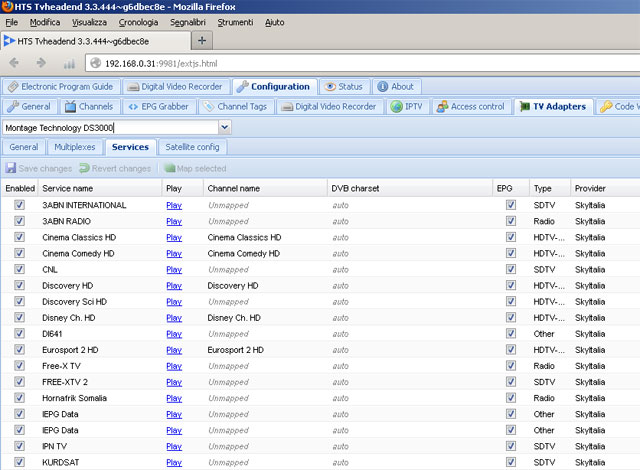Click the EPG Grabber code icon
Image resolution: width=640 pixels, height=470 pixels.
(133, 107)
